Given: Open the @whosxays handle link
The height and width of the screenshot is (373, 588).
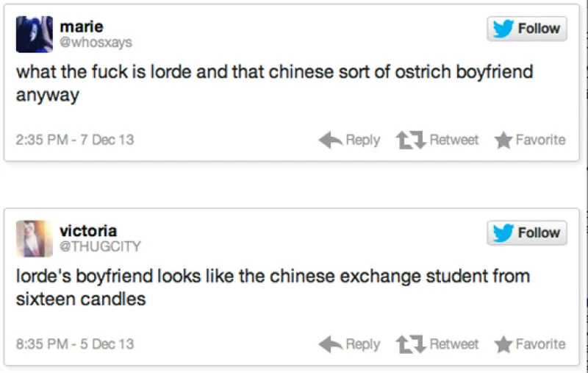Looking at the screenshot, I should 96,43.
